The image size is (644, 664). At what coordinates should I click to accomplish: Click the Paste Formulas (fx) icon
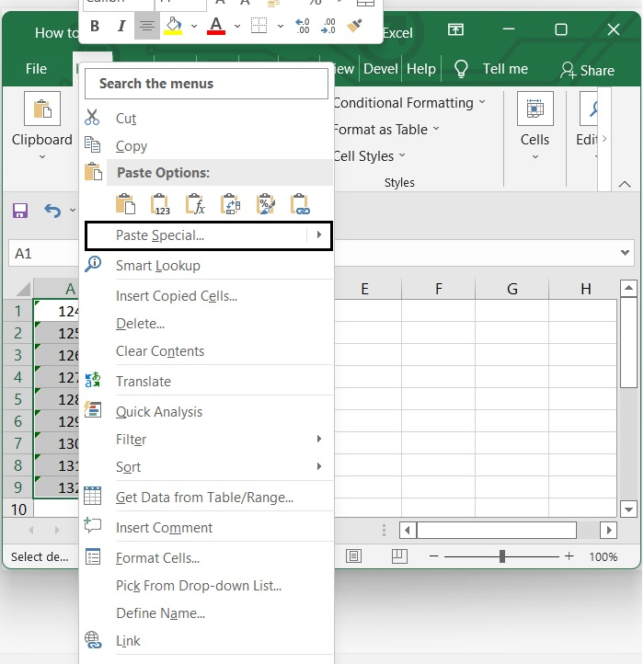click(195, 204)
